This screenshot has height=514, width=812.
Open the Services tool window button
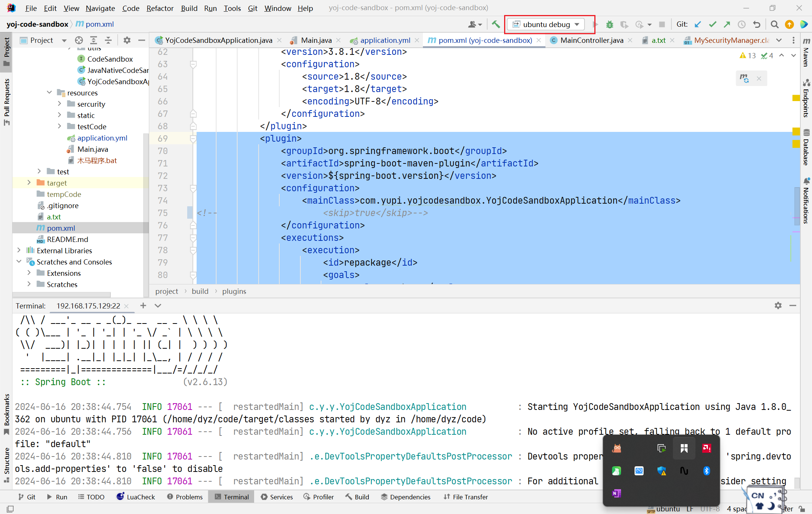[x=277, y=497]
